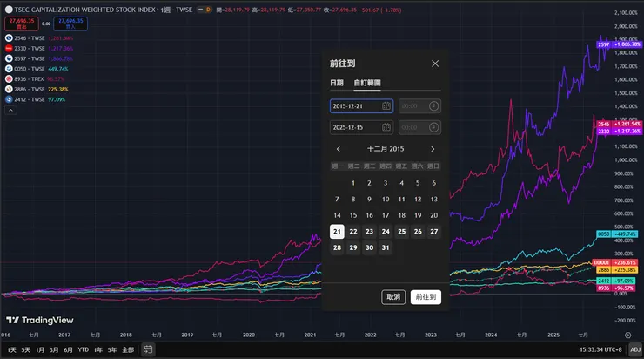Set time range to 5天
This screenshot has width=644, height=359.
coord(26,350)
